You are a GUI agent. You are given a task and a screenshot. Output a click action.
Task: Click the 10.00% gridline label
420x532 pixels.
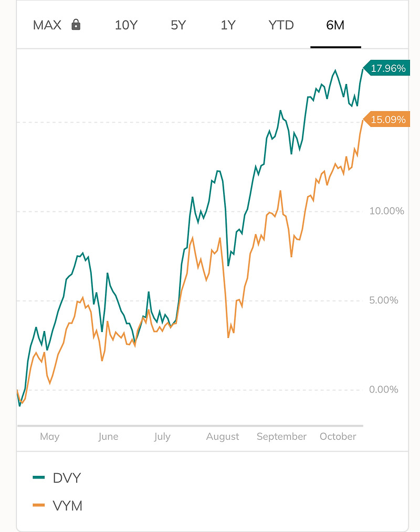(387, 211)
